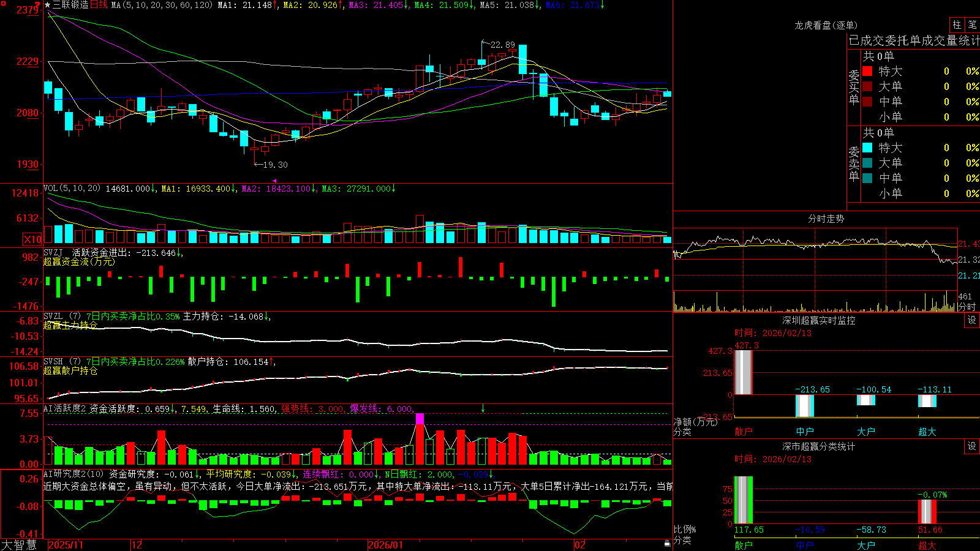The width and height of the screenshot is (980, 551).
Task: Click the 深圳超赢实时监控 panel title
Action: (x=819, y=320)
